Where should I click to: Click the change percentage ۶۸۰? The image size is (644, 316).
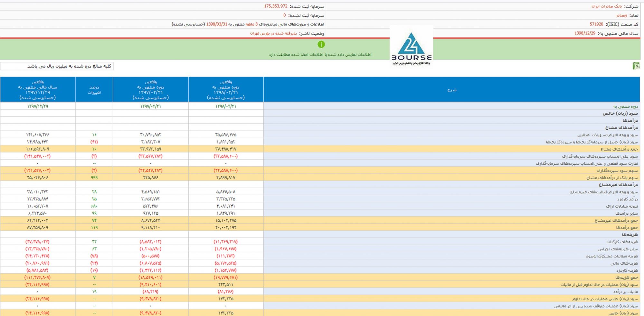[x=94, y=206]
